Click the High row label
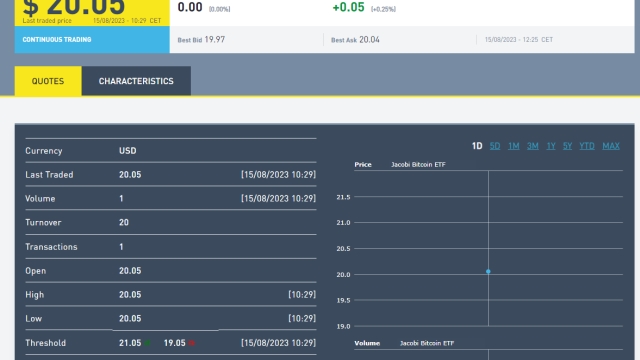640x360 pixels. click(x=34, y=295)
